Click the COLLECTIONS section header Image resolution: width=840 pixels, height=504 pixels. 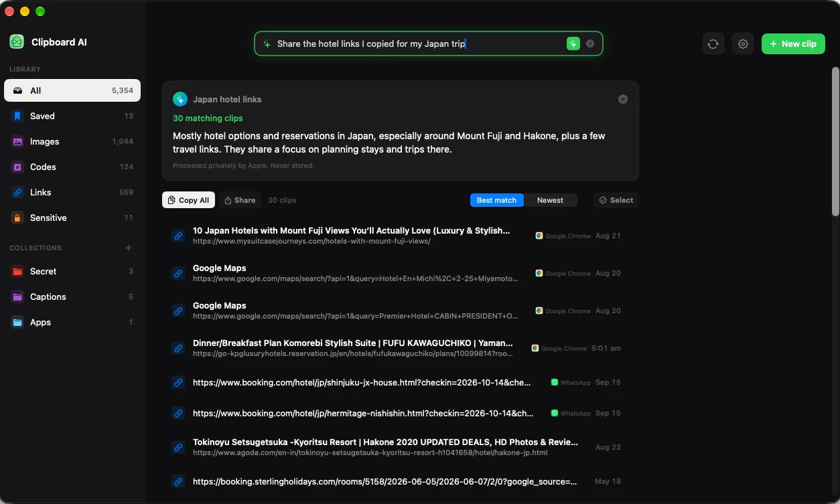36,248
